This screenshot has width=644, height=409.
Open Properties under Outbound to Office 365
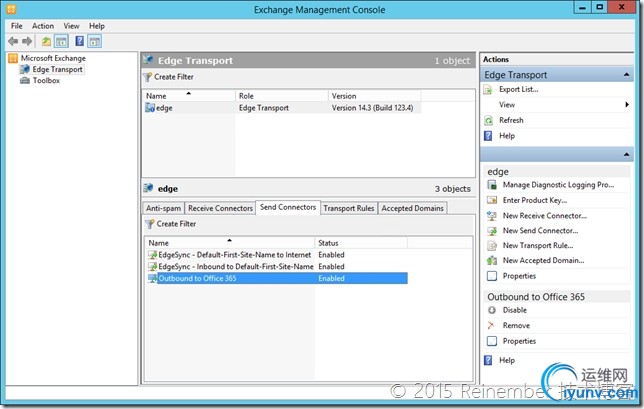click(x=519, y=341)
